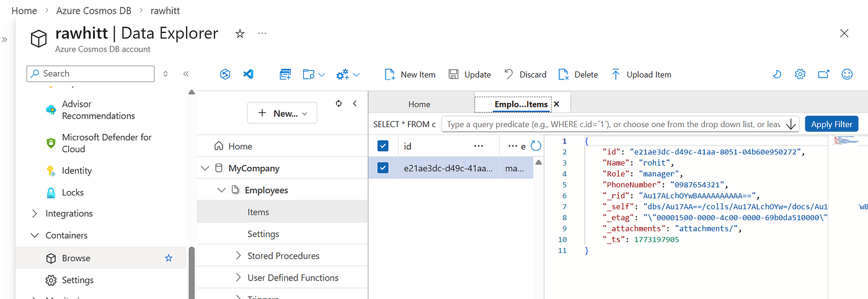Click the scale and settings gears icon
This screenshot has width=868, height=299.
point(343,74)
